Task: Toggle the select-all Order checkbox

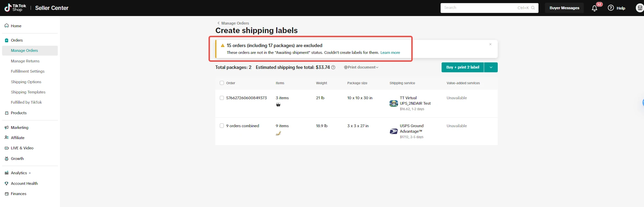Action: click(x=222, y=83)
